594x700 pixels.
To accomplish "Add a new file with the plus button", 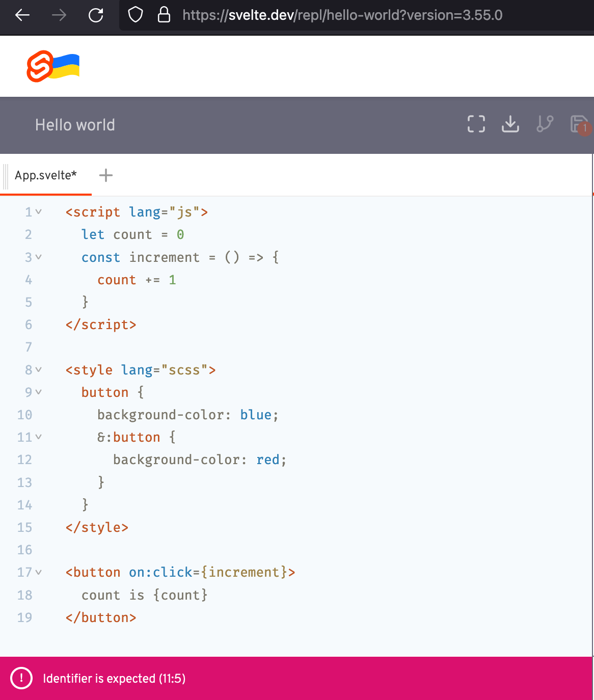I will [x=106, y=175].
